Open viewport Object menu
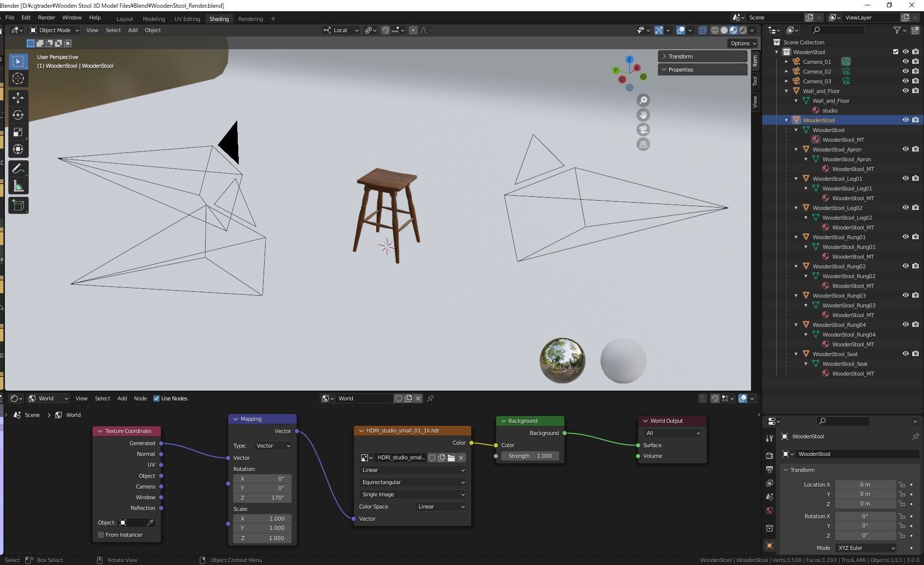This screenshot has width=924, height=565. (x=153, y=30)
